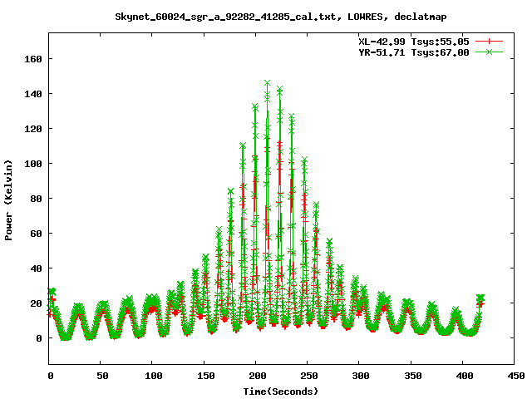This screenshot has height=399, width=532.
Task: Click the 350 tick label on x-axis
Action: (x=413, y=376)
